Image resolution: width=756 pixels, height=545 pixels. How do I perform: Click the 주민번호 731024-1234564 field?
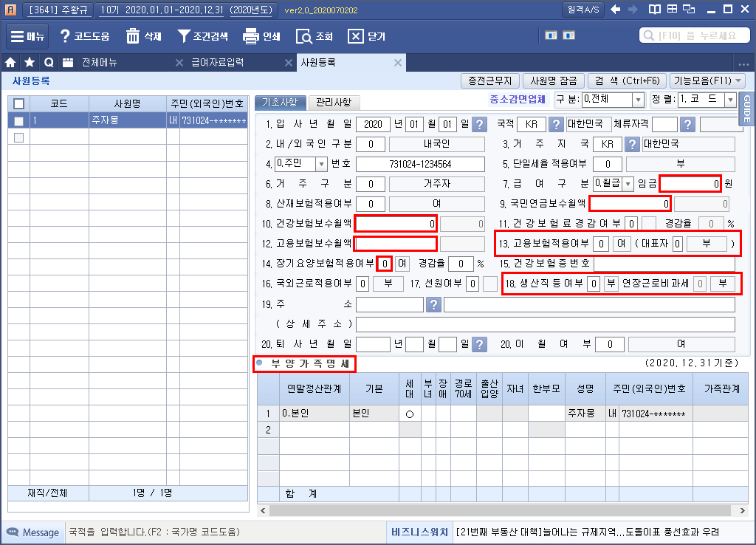pos(420,164)
